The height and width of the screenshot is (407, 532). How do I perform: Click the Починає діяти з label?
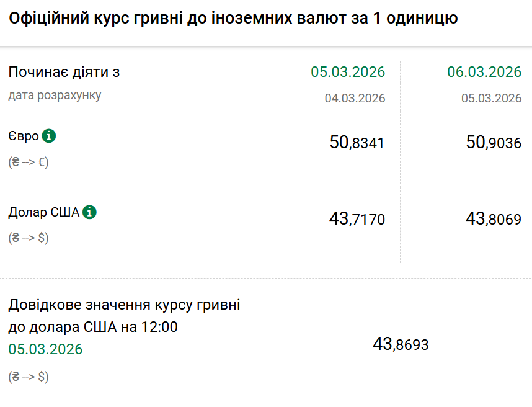pos(64,72)
